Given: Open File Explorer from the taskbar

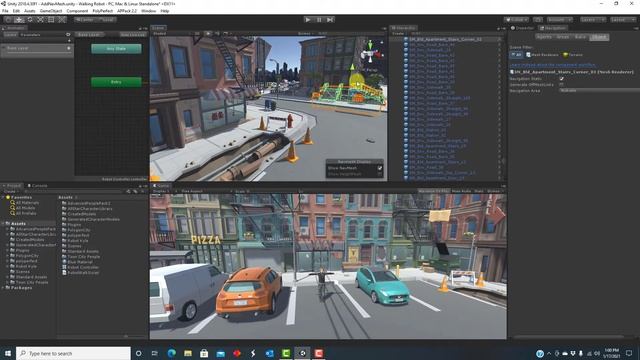Looking at the screenshot, I should [188, 353].
